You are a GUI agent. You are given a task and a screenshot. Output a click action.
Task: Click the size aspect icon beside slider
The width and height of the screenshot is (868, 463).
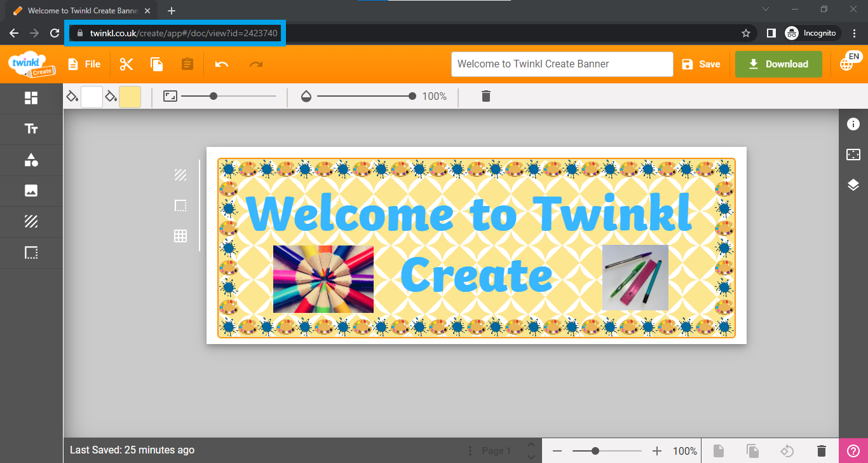pos(170,96)
